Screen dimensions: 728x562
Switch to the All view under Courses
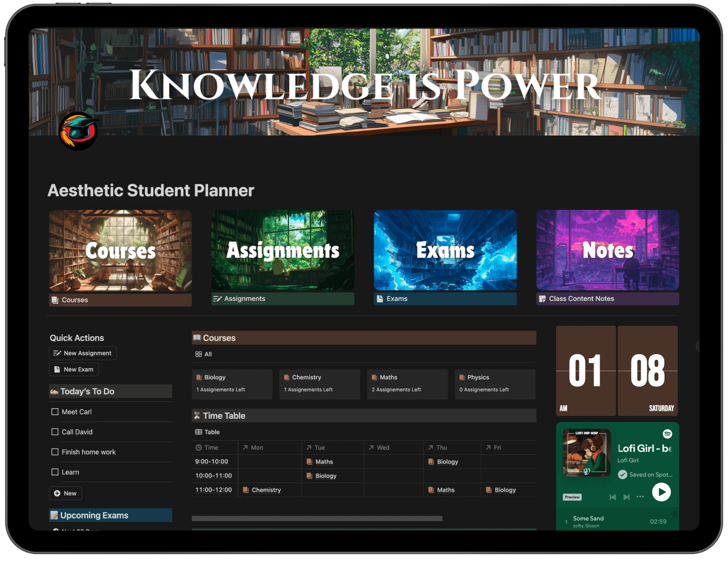pos(203,354)
